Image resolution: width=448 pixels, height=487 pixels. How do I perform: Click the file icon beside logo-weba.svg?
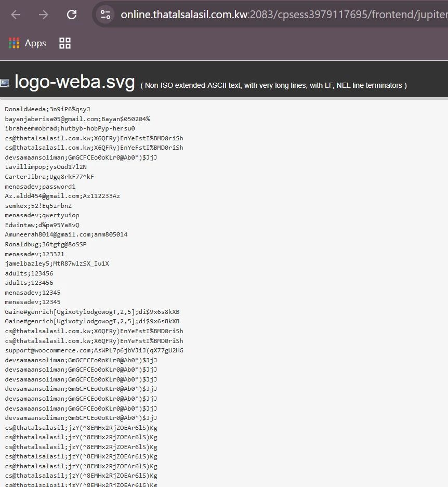[5, 82]
